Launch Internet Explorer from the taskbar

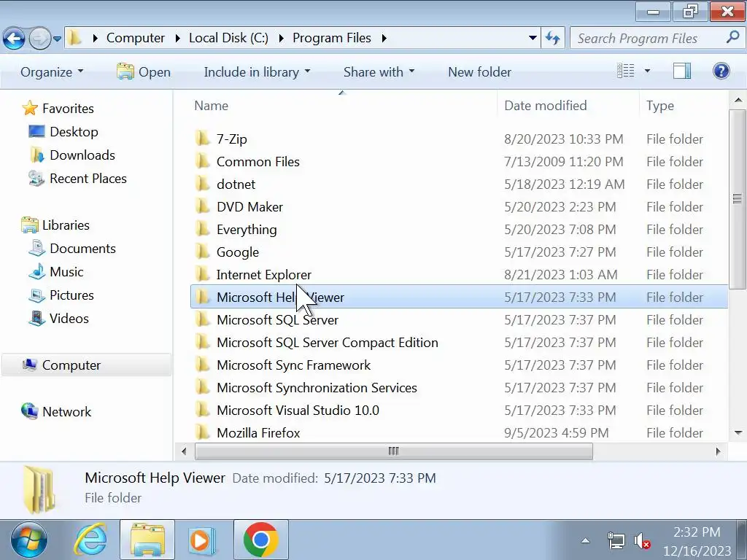(x=90, y=540)
